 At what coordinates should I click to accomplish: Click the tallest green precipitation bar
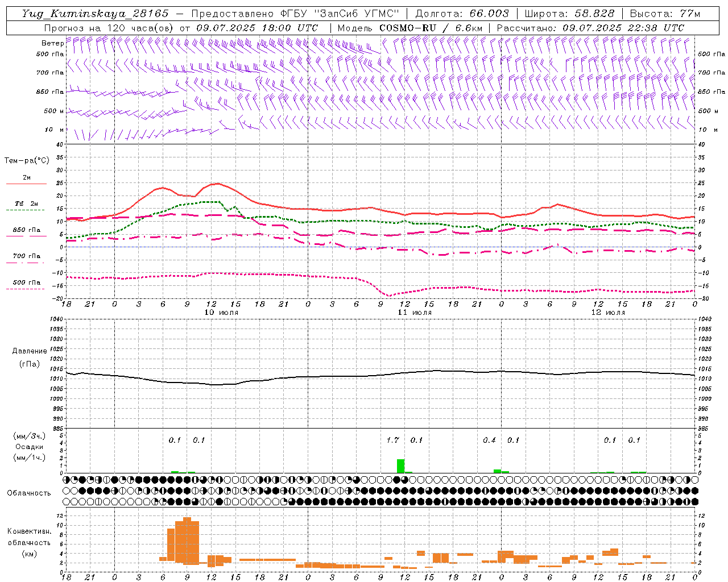point(400,466)
